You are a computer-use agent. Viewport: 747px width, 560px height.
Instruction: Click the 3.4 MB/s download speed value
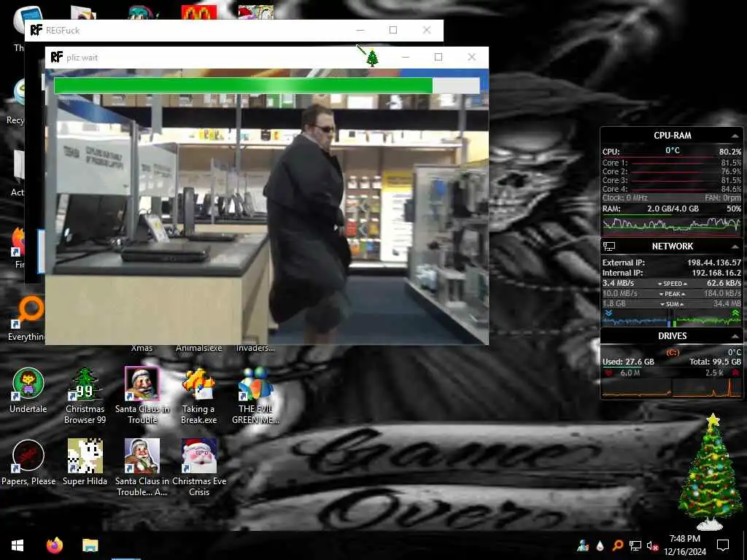618,283
